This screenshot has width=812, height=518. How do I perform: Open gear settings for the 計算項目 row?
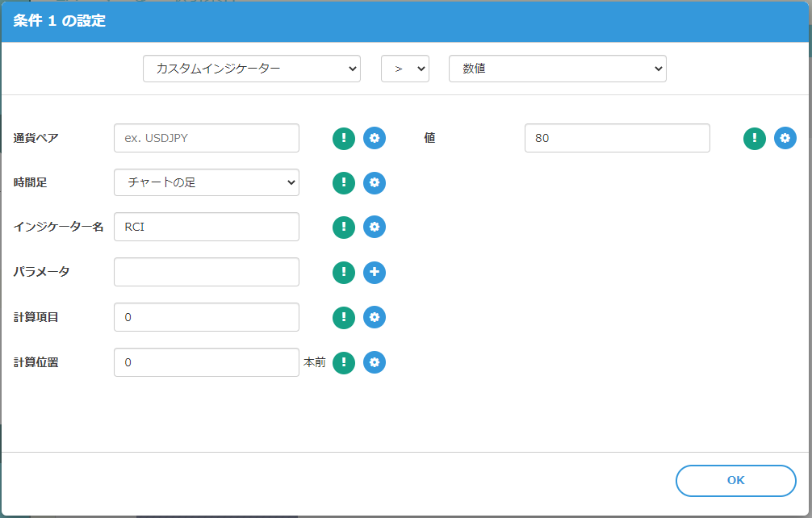[375, 317]
